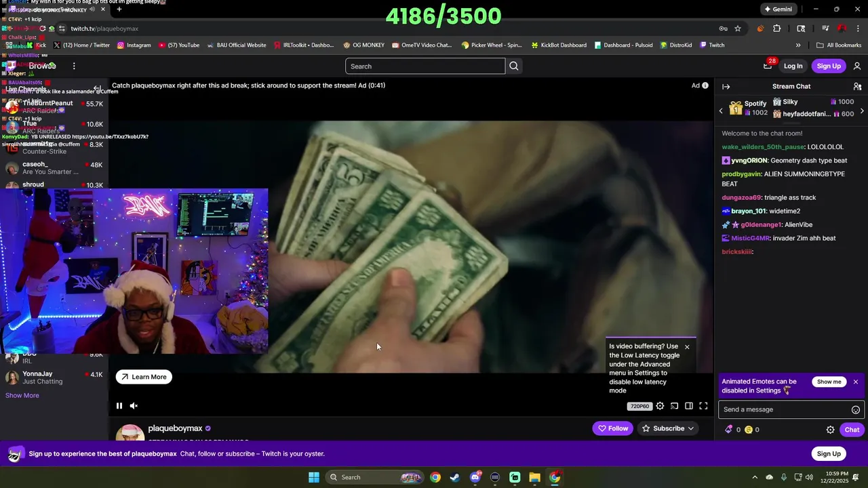Open the Learn More ad link
The width and height of the screenshot is (868, 488).
click(144, 377)
